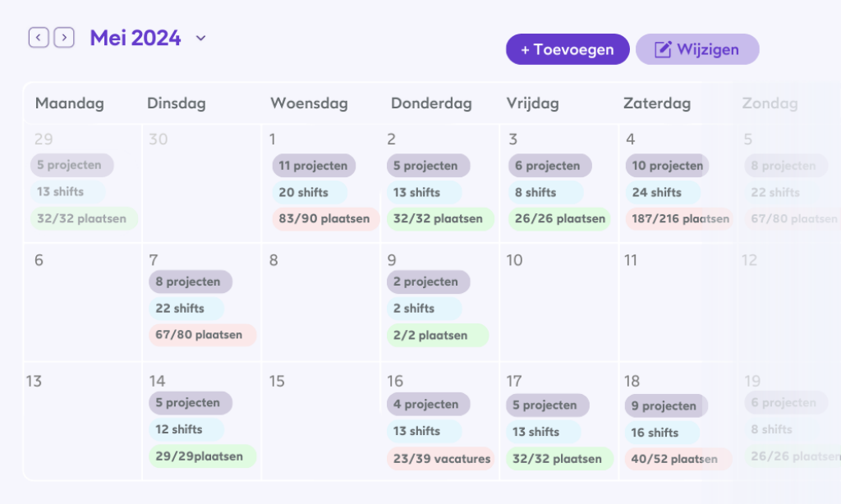Click the + Toevoegen button
The image size is (841, 504).
(x=568, y=49)
